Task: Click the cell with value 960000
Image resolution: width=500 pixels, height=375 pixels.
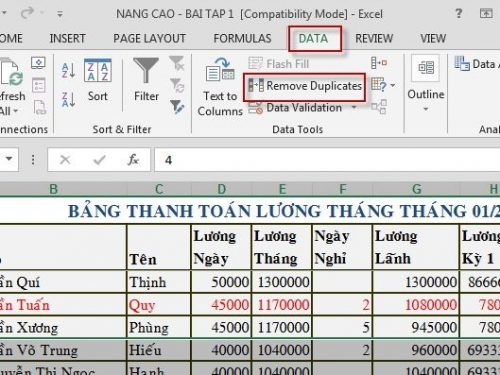Action: 416,350
